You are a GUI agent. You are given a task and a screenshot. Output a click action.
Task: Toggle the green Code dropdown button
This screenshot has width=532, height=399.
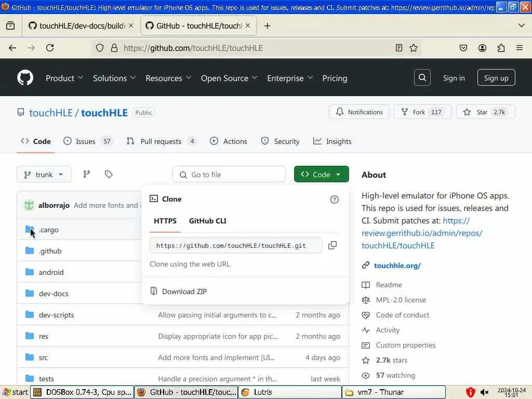click(321, 175)
